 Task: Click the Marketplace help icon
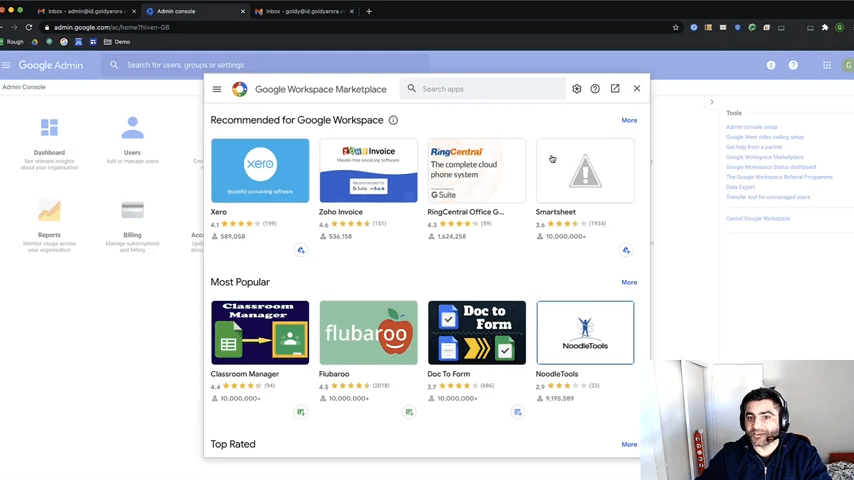pos(595,89)
